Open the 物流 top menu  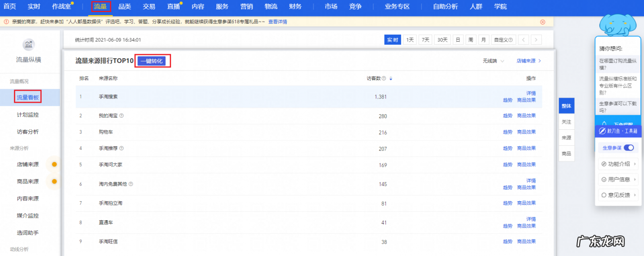pyautogui.click(x=271, y=7)
